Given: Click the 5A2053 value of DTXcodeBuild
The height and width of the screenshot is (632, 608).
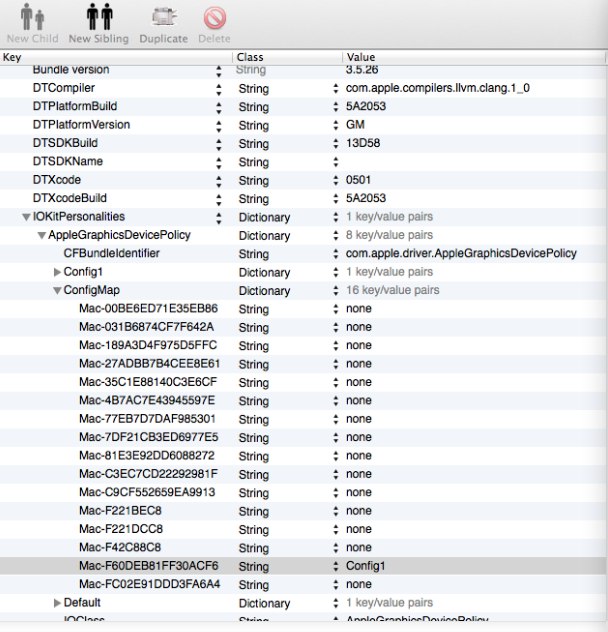Looking at the screenshot, I should point(366,198).
